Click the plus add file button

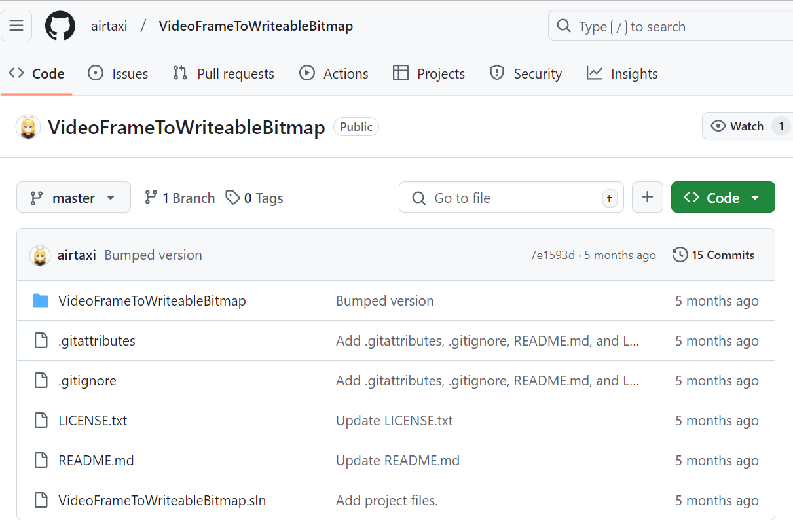(x=647, y=198)
